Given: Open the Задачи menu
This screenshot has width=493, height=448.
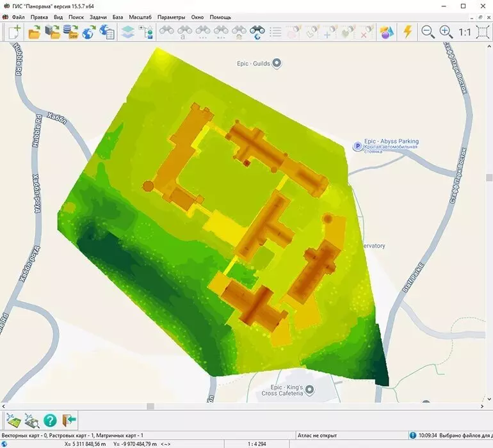Looking at the screenshot, I should (98, 17).
